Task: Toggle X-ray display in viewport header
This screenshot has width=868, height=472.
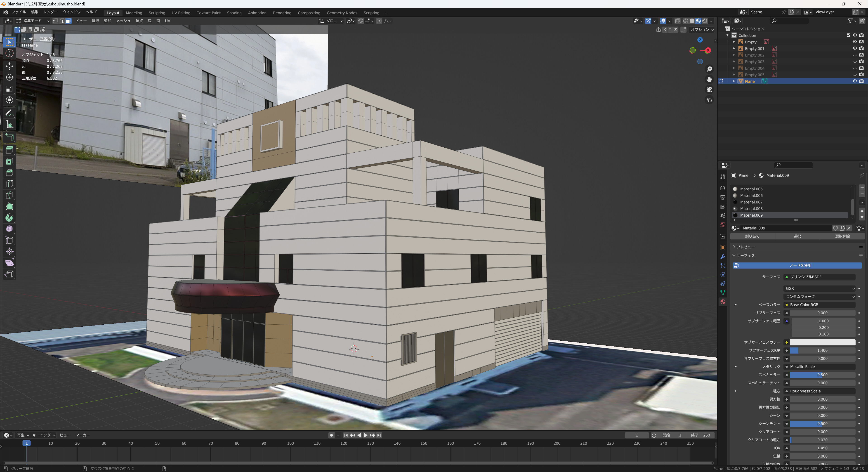Action: (677, 21)
